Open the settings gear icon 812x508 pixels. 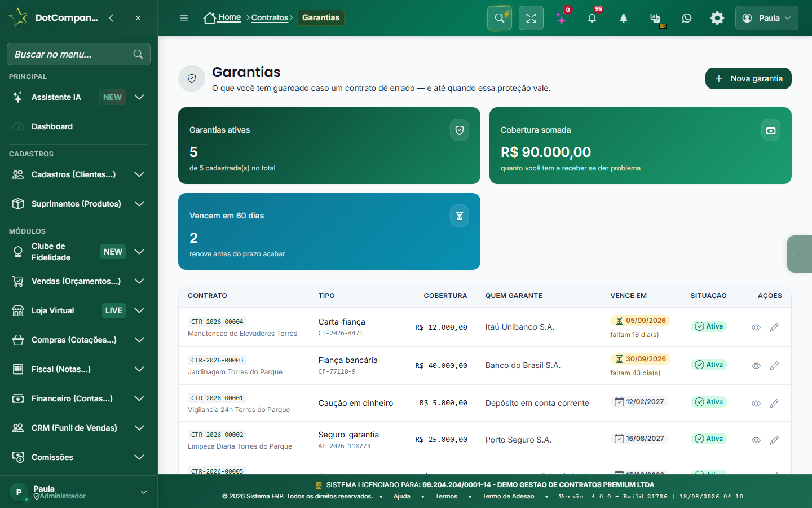pos(717,18)
